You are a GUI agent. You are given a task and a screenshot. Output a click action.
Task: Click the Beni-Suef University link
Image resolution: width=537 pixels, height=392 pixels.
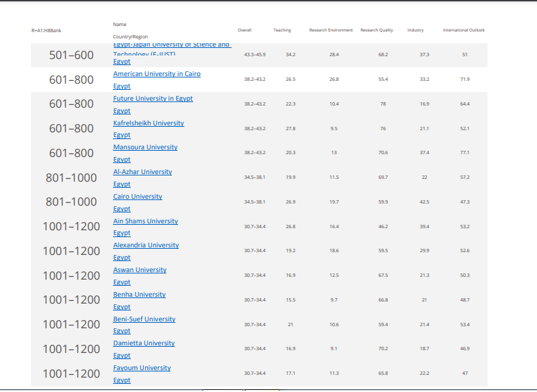[x=144, y=319]
